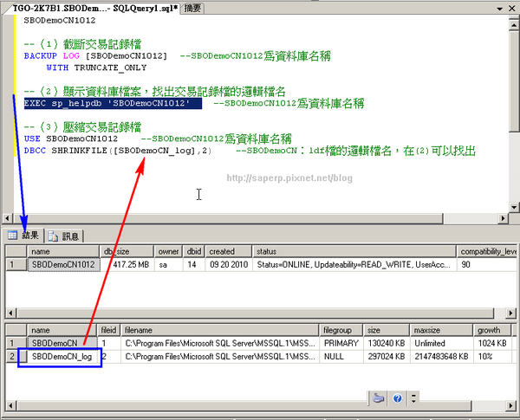The image size is (520, 420).
Task: Click the highlighted EXEC sp_helpdb line
Action: pos(113,103)
